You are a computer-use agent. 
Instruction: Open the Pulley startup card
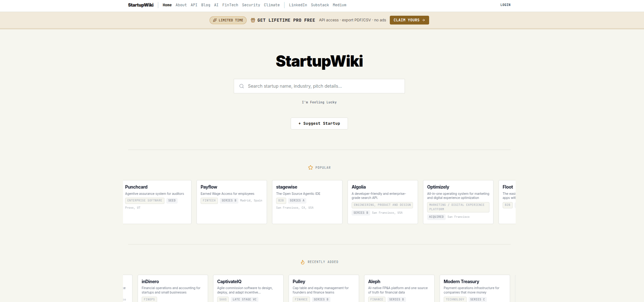(324, 288)
